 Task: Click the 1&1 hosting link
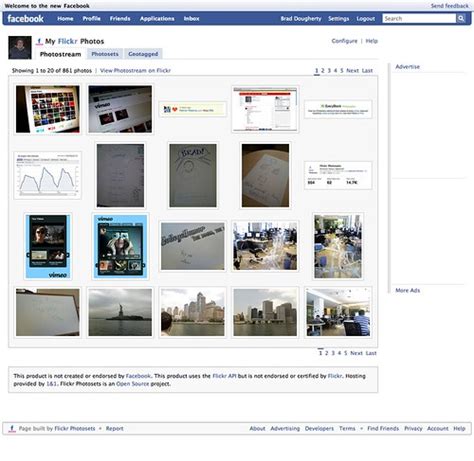51,384
